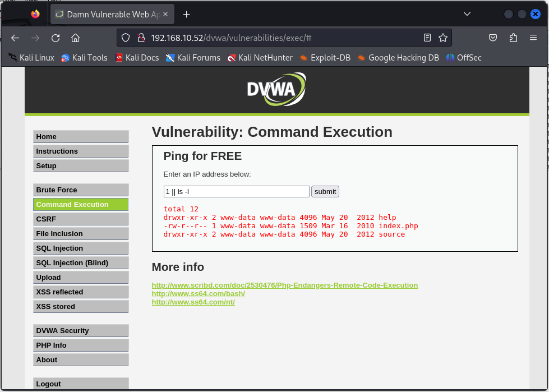Click the output line ending in help

pos(280,218)
